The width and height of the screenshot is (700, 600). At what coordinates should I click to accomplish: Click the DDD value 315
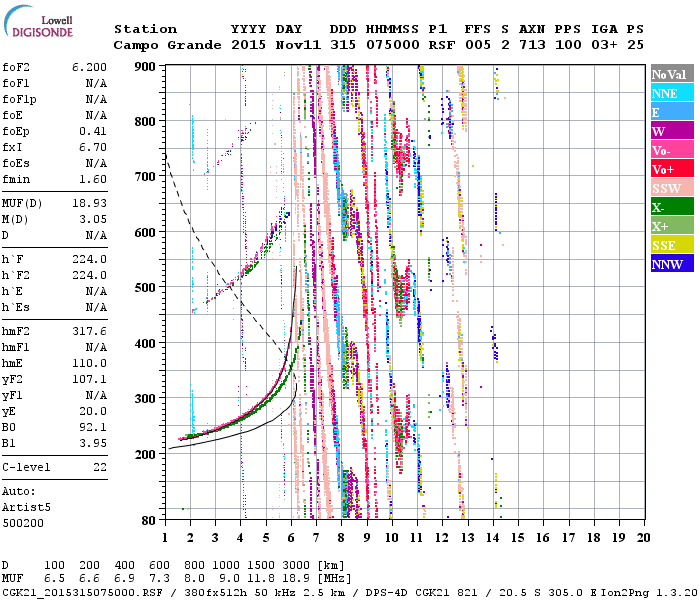343,45
